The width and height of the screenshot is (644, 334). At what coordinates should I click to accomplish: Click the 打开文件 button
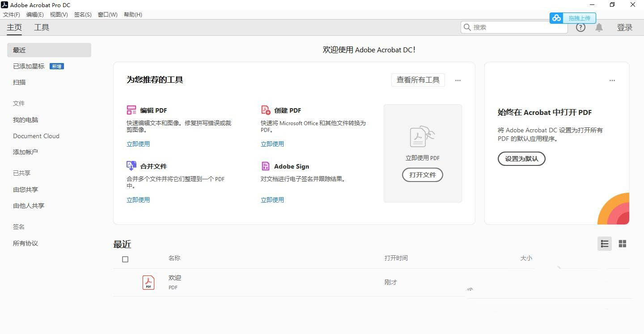(x=423, y=175)
